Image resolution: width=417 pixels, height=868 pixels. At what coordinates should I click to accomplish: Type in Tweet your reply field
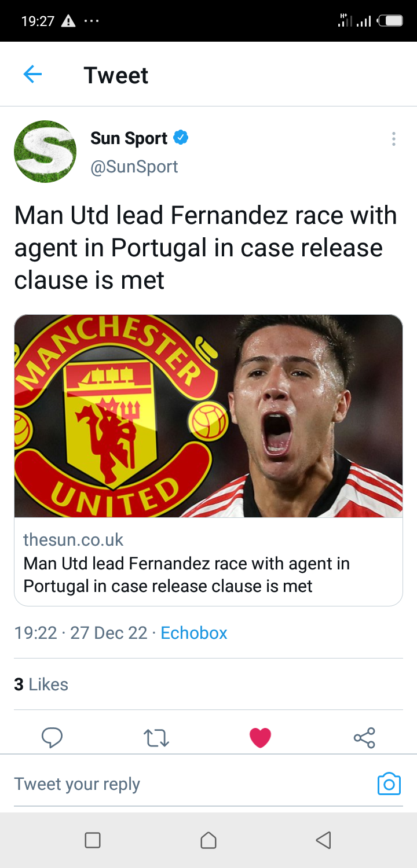coord(174,784)
